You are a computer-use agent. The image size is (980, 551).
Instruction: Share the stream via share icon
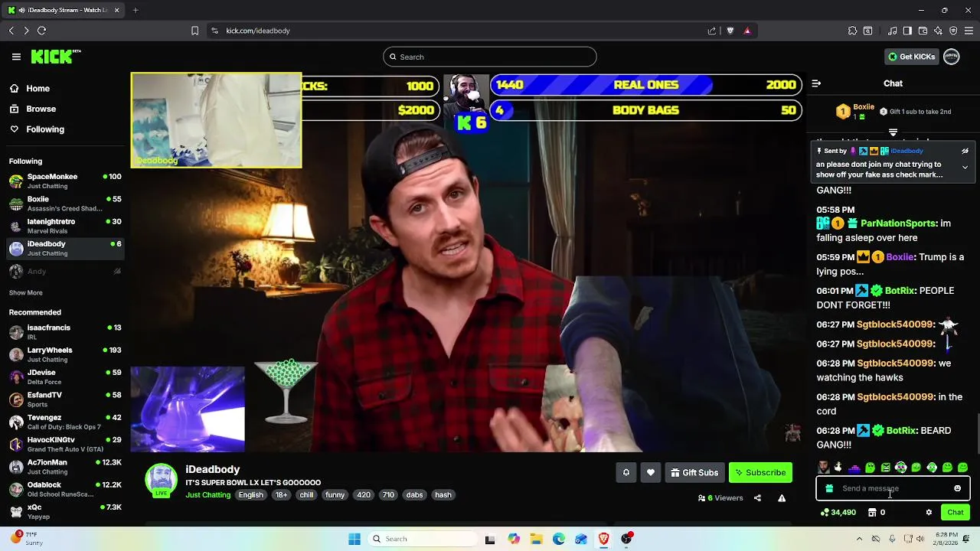point(757,498)
